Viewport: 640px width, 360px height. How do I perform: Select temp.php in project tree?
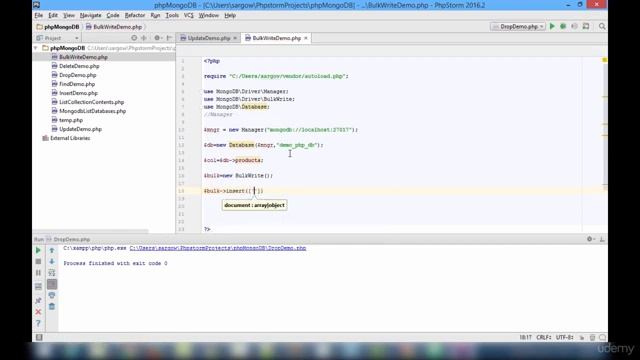[x=71, y=120]
